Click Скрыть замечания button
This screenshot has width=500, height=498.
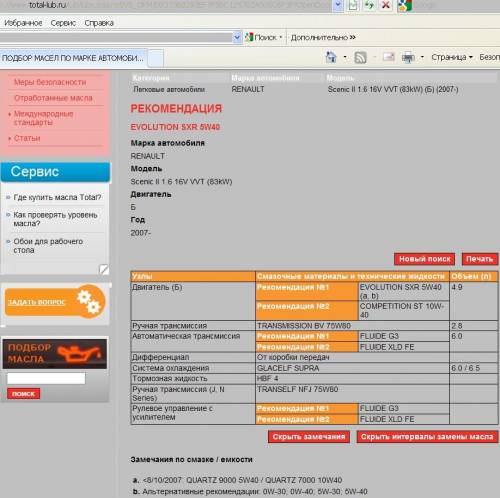click(309, 437)
